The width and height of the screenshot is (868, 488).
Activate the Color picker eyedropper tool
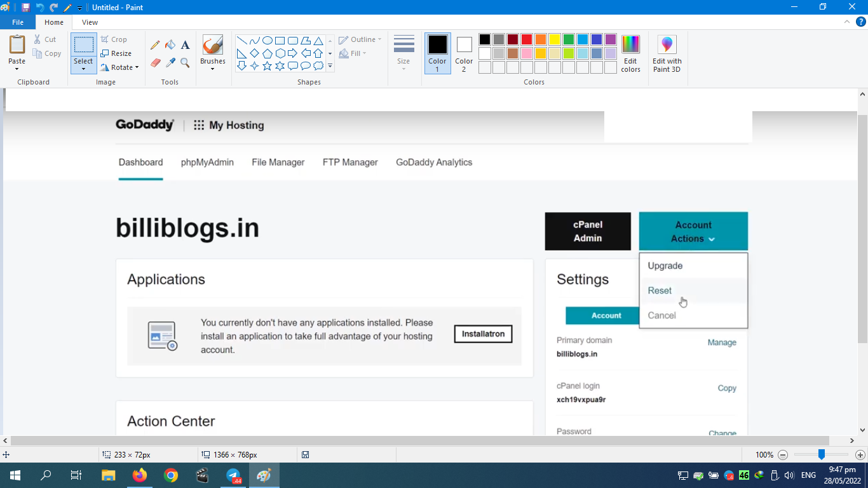coord(170,63)
